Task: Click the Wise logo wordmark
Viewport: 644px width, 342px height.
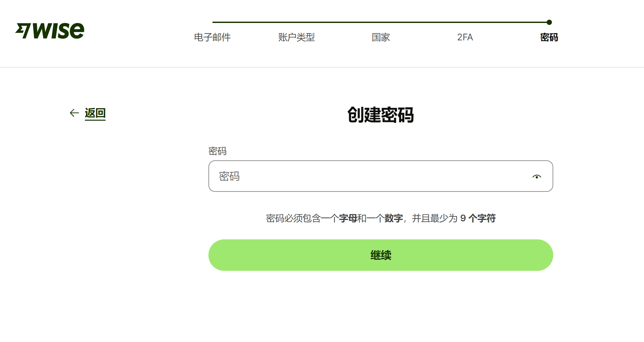Action: click(x=58, y=31)
